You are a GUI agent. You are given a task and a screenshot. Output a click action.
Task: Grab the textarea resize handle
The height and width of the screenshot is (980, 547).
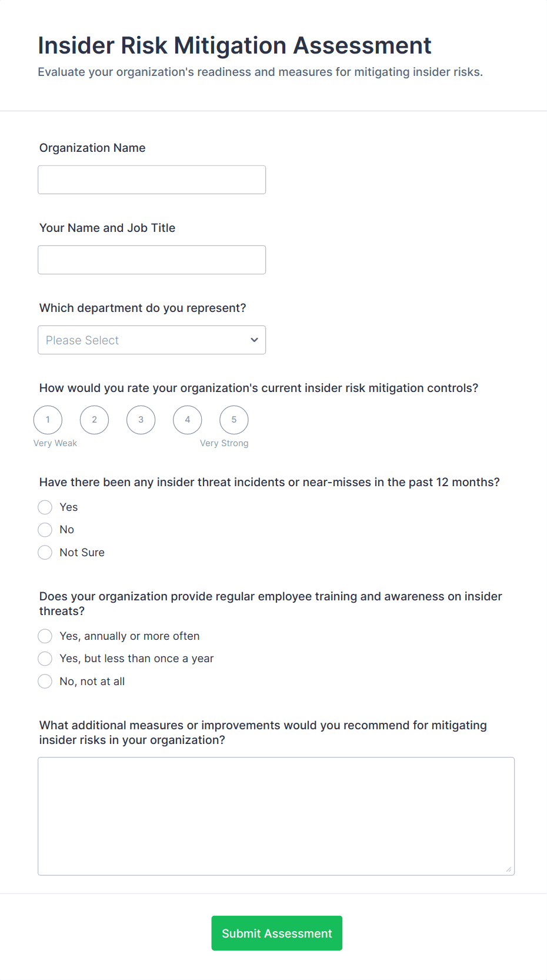509,869
